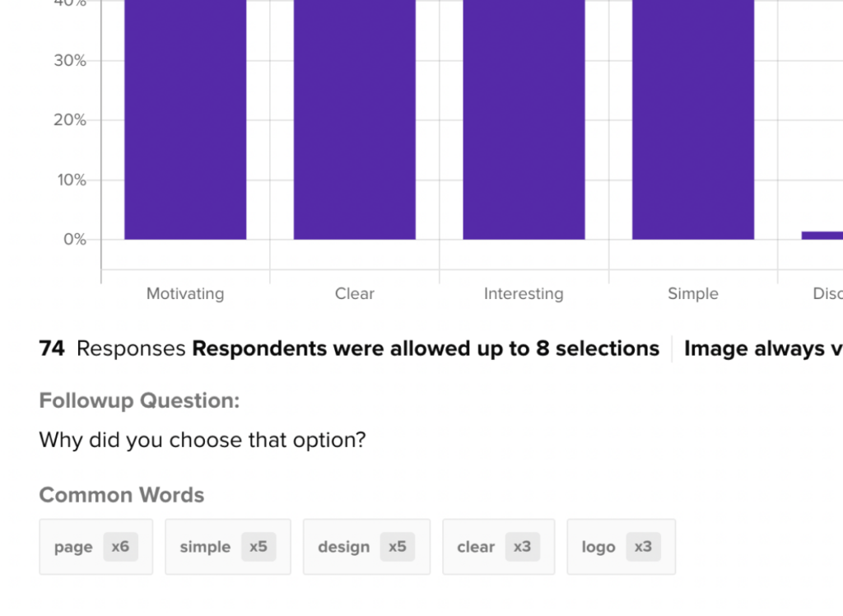
Task: Click the 'logo x3' word tag
Action: [x=621, y=547]
